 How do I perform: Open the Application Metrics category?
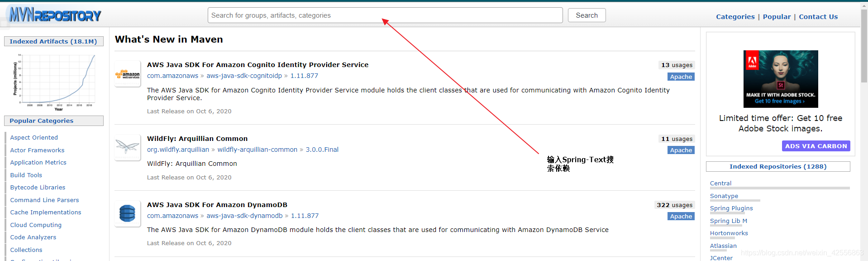pyautogui.click(x=38, y=163)
